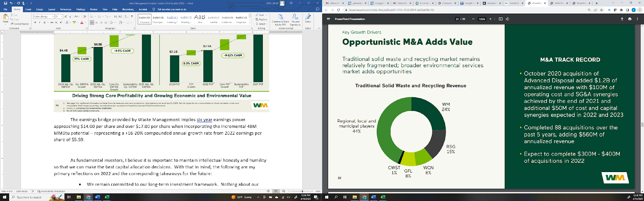Click the Paste icon in Clipboard group

click(6, 17)
